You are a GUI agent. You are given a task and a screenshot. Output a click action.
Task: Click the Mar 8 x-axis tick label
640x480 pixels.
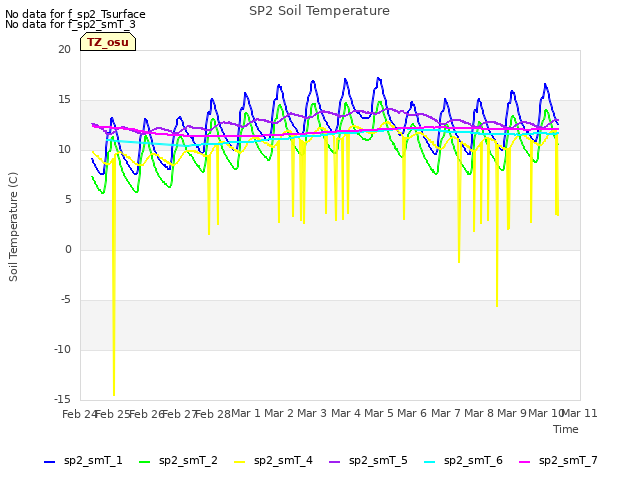(479, 413)
